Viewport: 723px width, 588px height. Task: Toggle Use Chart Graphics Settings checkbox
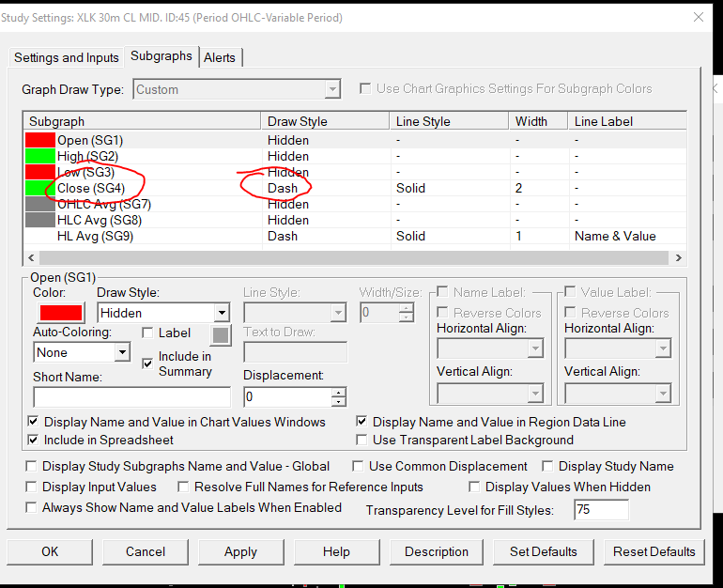coord(365,88)
